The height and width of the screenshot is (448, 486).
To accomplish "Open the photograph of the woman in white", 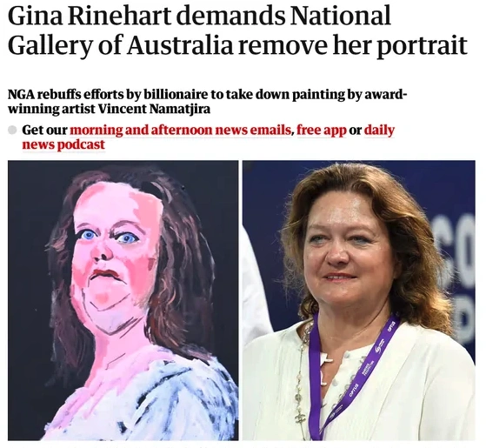I will [x=358, y=300].
